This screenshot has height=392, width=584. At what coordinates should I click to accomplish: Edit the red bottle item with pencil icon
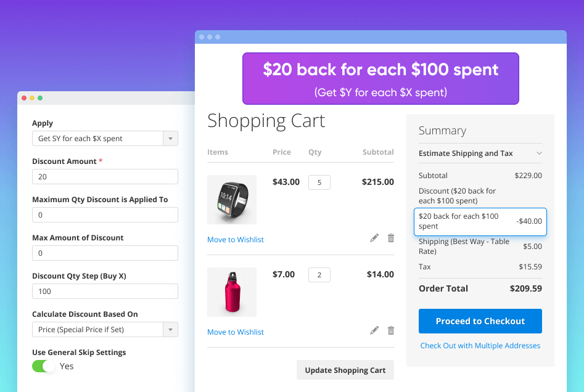pyautogui.click(x=374, y=330)
